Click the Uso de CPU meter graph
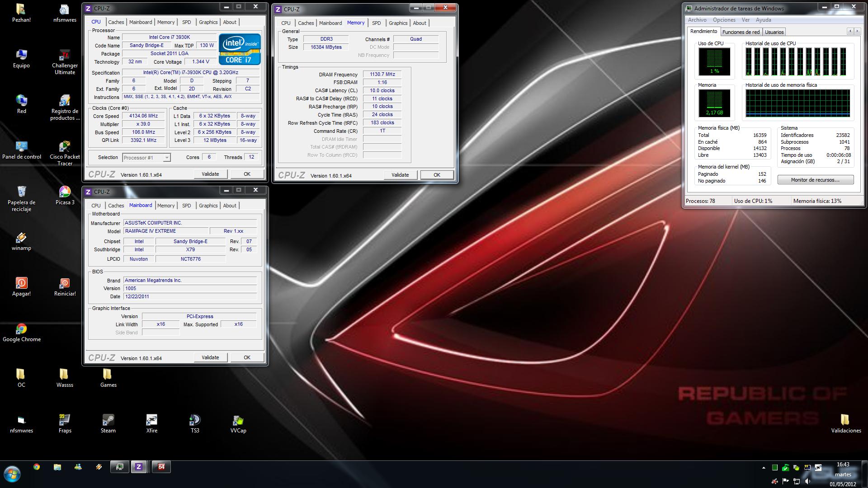 coord(714,61)
